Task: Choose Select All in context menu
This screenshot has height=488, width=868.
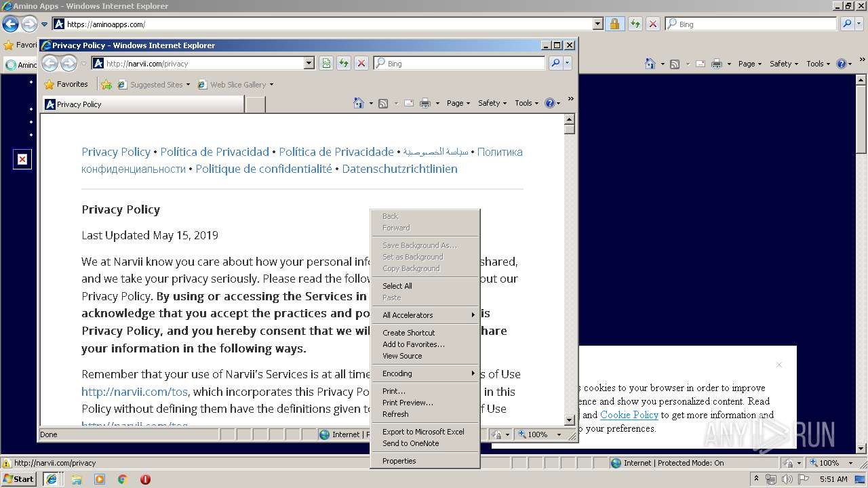Action: (x=425, y=286)
